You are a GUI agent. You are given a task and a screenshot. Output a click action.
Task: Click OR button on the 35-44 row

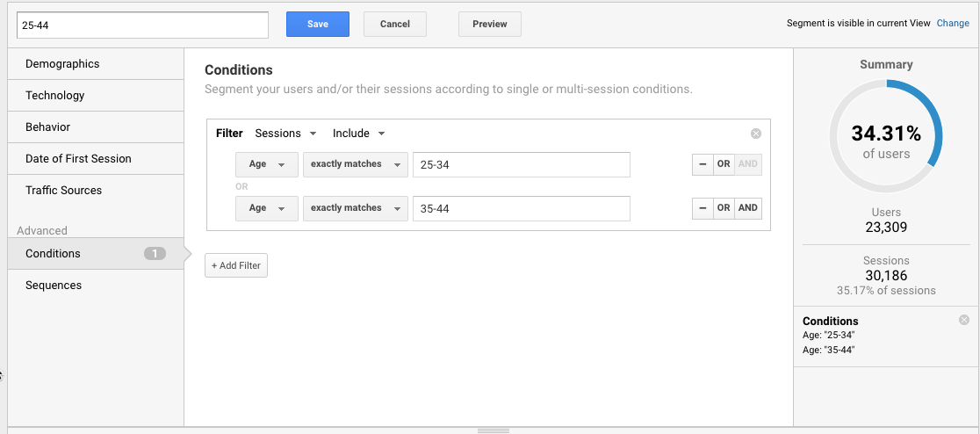point(724,208)
